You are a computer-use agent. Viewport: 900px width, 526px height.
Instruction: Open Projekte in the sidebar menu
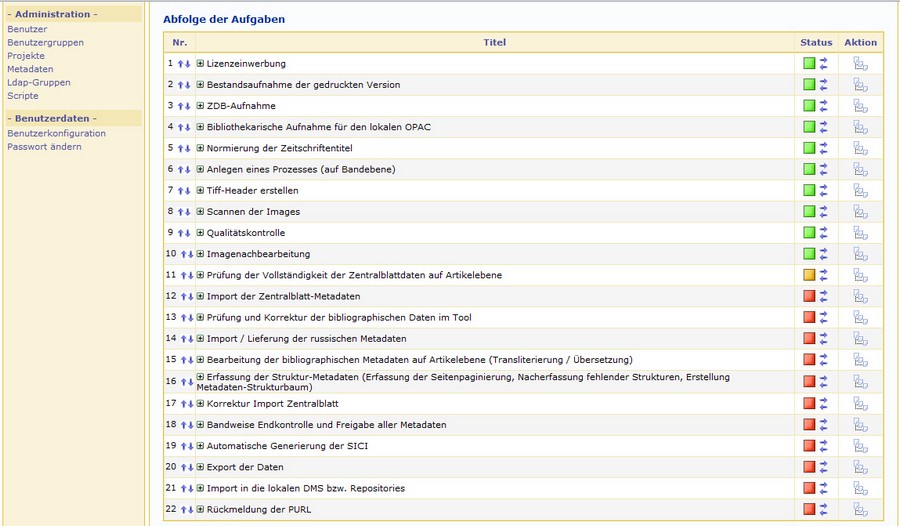[26, 56]
